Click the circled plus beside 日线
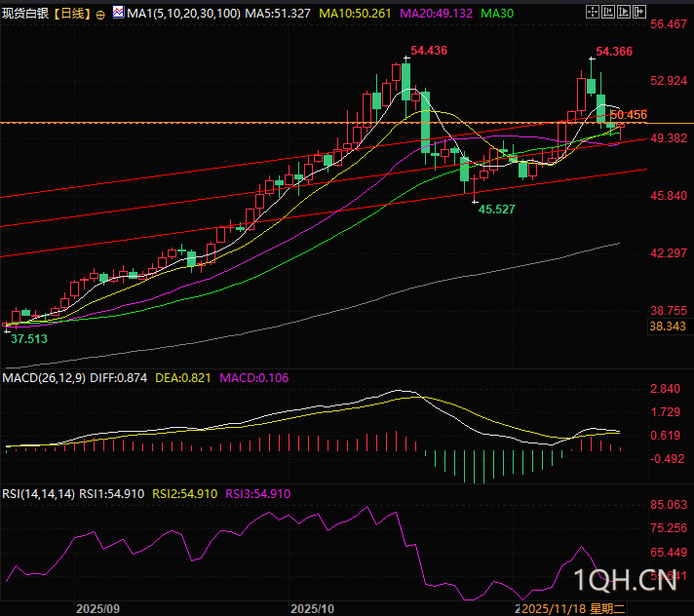This screenshot has height=616, width=694. click(x=100, y=15)
